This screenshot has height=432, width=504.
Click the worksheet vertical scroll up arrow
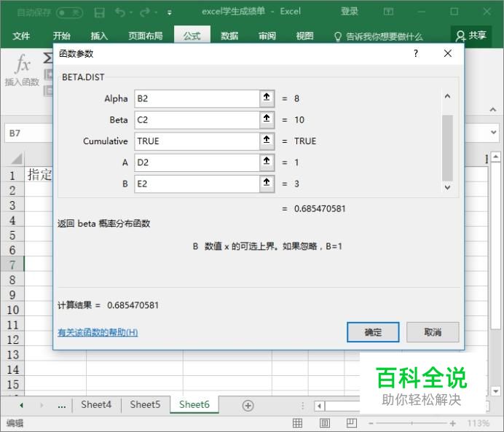pos(495,157)
